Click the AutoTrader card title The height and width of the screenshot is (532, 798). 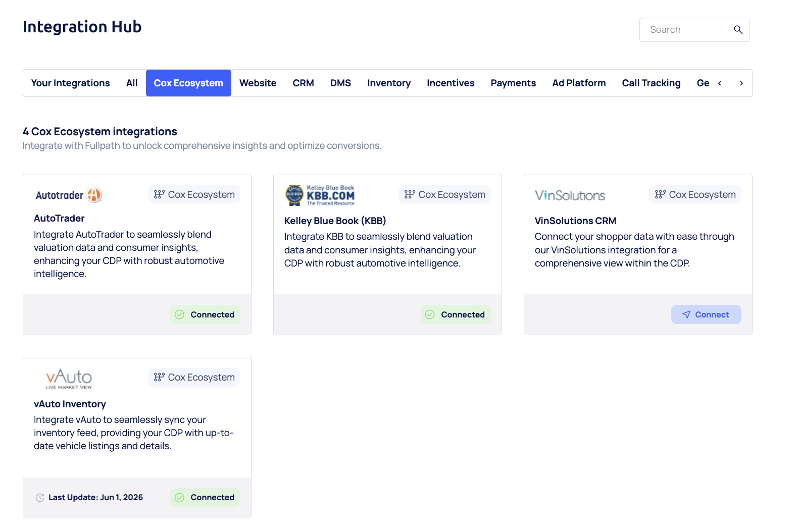59,218
